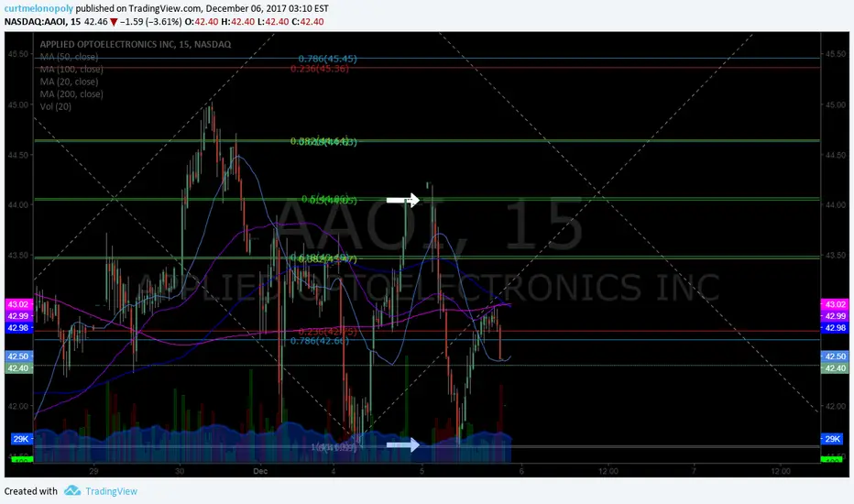
Task: Click the '5' date label on time axis
Action: pos(422,471)
